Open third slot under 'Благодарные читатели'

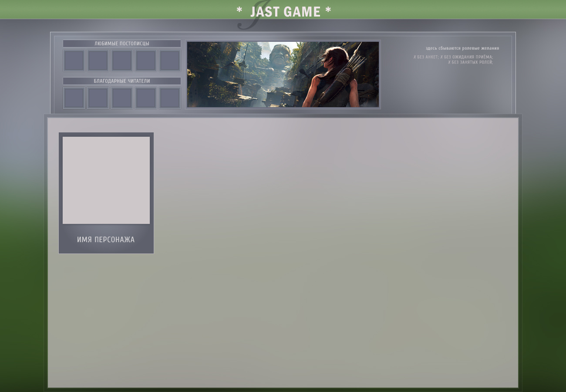(x=122, y=98)
